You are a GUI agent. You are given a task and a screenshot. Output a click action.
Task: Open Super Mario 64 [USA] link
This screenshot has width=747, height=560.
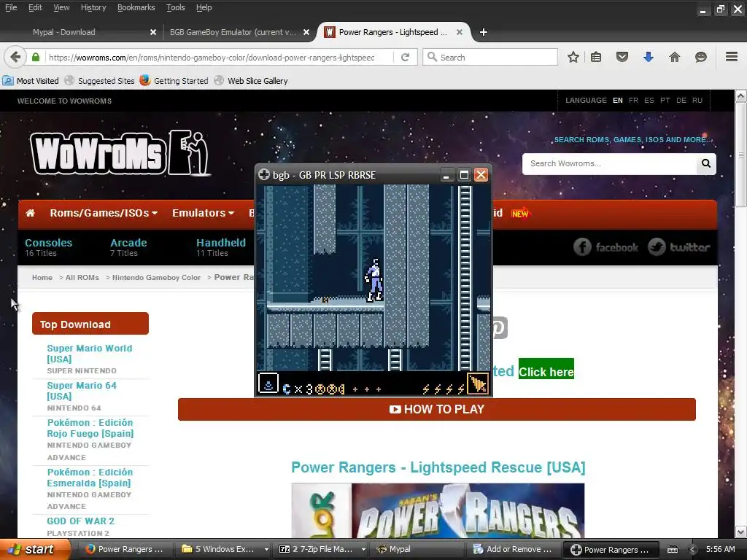tap(82, 391)
